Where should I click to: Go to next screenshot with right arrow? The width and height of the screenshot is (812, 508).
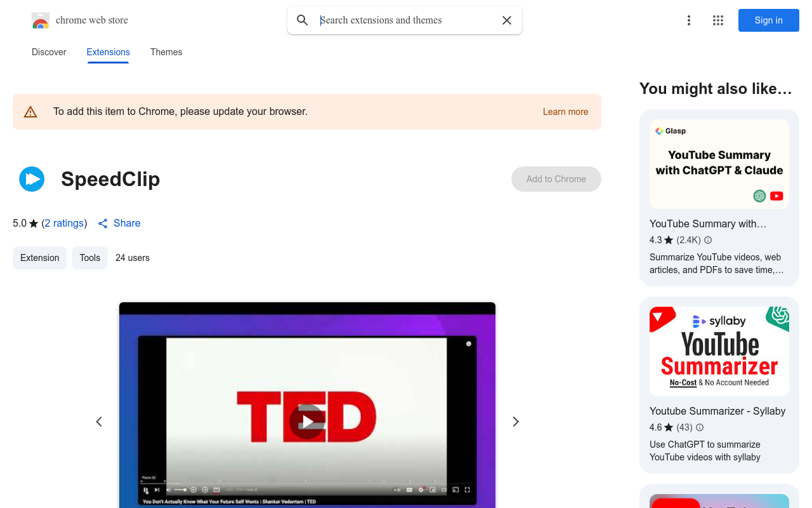[x=516, y=422]
